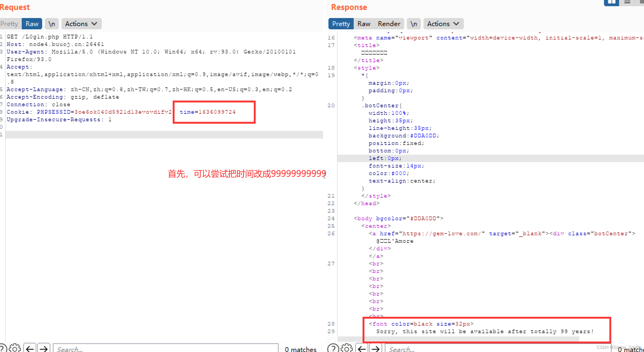
Task: Click request search back arrow
Action: (30, 349)
